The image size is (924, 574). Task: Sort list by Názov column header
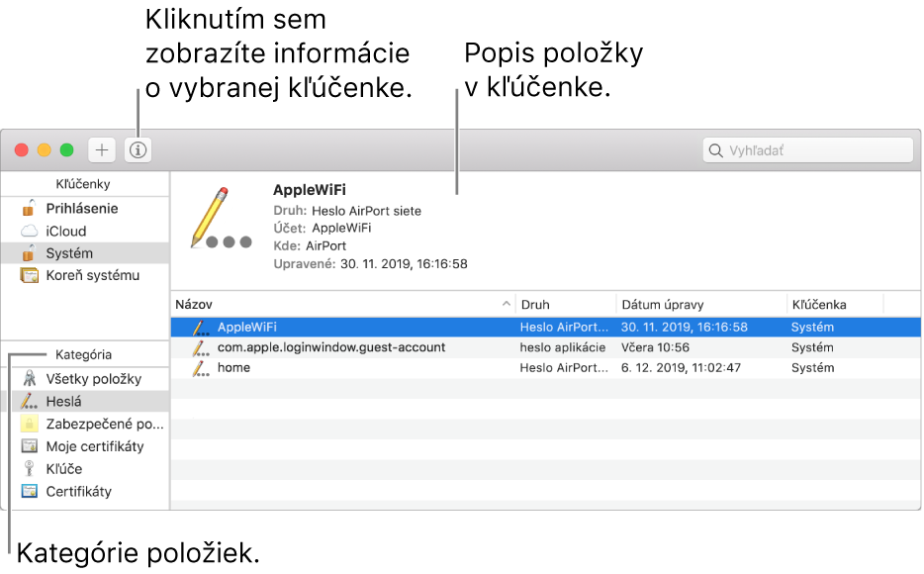coord(343,304)
